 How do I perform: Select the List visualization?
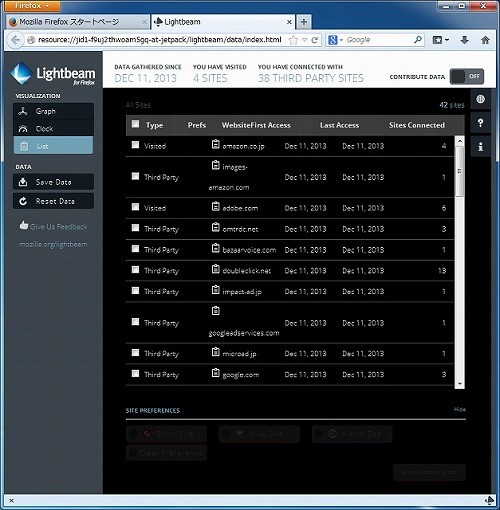pyautogui.click(x=53, y=146)
